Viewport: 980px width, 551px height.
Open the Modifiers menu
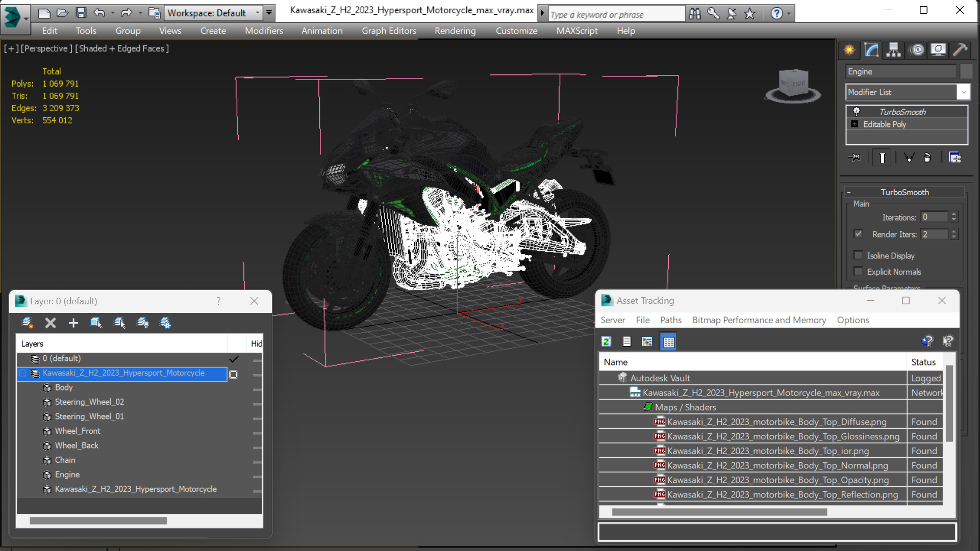pos(264,31)
